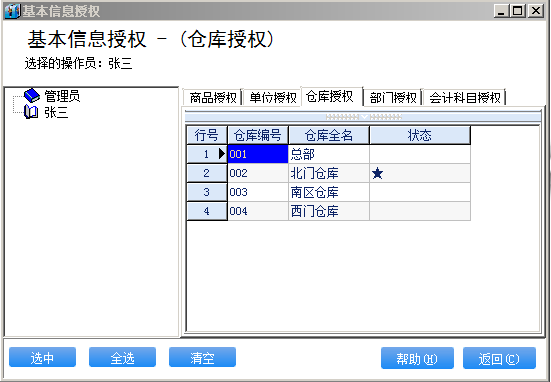Click the 行号 column header
The width and height of the screenshot is (551, 382).
207,135
